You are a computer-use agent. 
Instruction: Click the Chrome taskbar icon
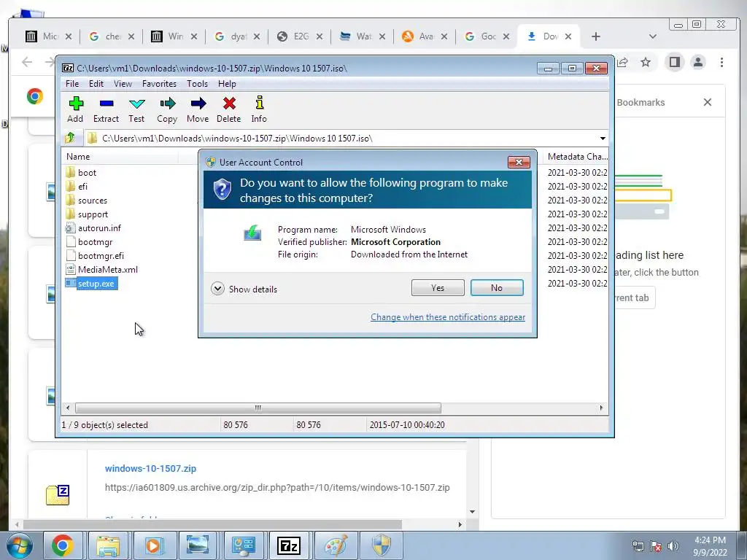(x=63, y=545)
